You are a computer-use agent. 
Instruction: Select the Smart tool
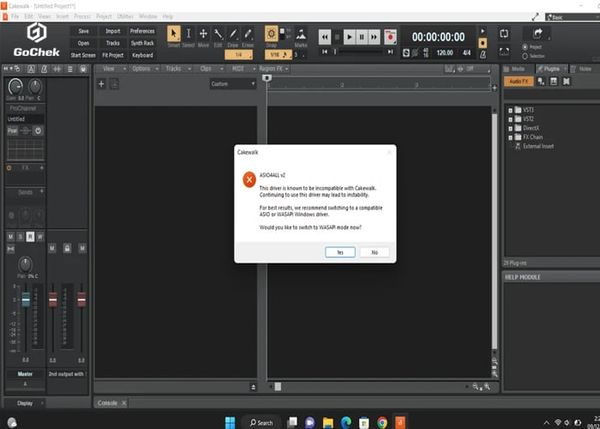point(174,34)
